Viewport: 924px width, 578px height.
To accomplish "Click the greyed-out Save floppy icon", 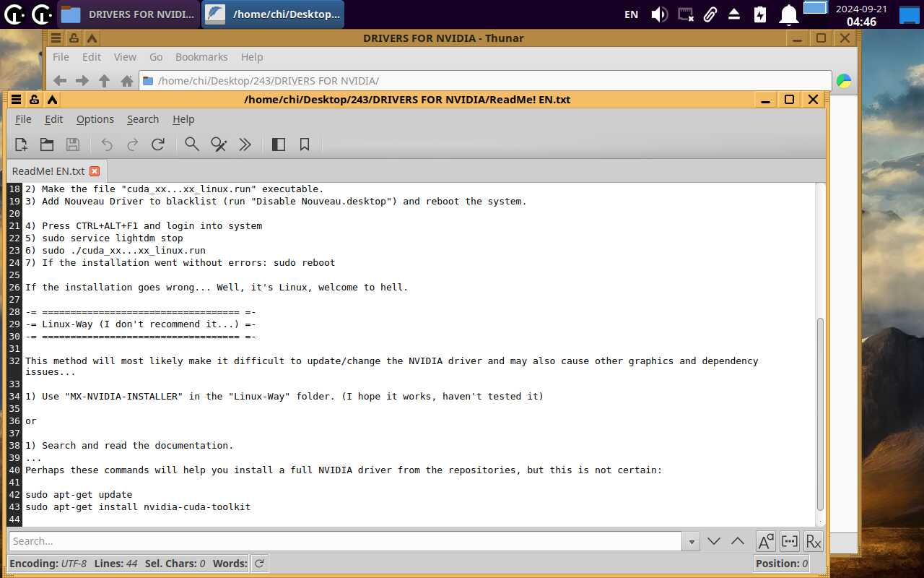I will point(73,144).
